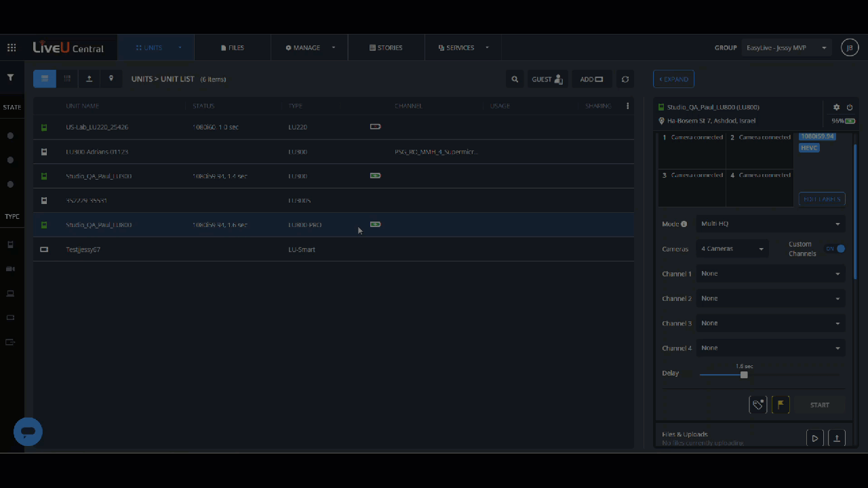868x488 pixels.
Task: Click the Files & Uploads upload icon
Action: pos(837,439)
